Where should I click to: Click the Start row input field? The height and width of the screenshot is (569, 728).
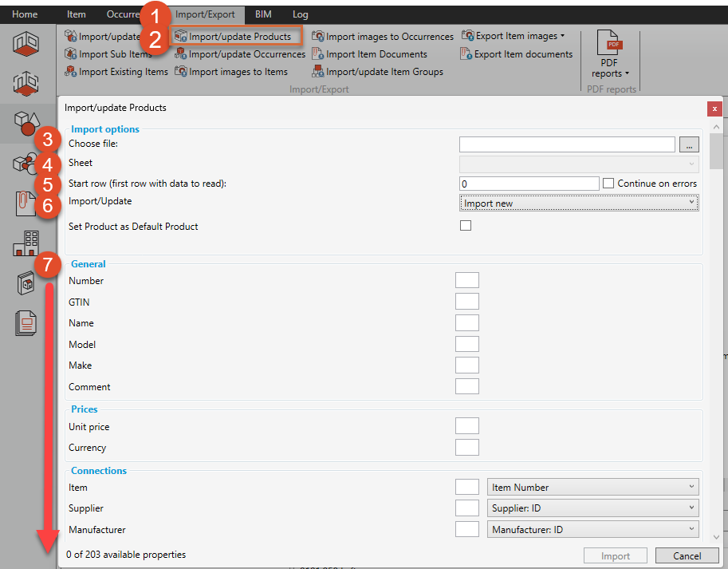click(x=529, y=184)
